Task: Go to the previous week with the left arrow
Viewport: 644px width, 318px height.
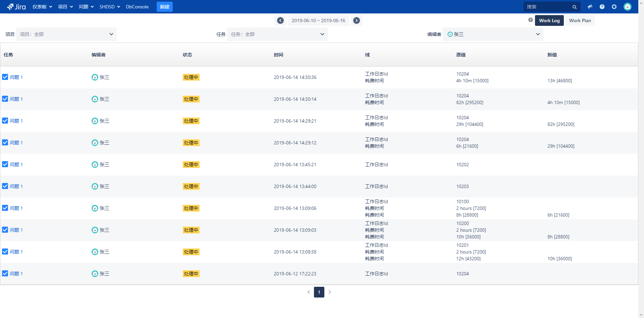Action: 280,20
